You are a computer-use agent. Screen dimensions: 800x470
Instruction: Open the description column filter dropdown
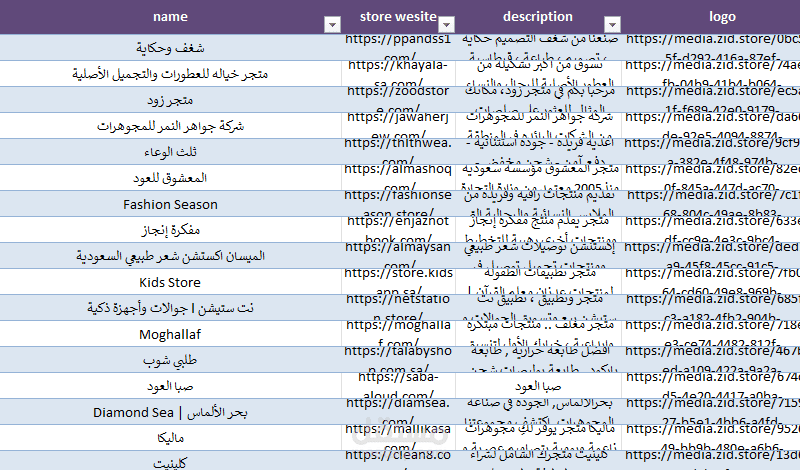(x=612, y=24)
